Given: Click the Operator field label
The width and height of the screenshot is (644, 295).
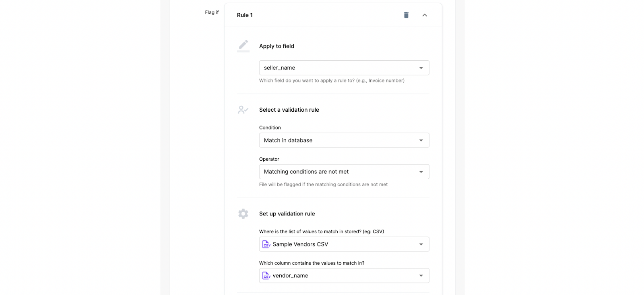Looking at the screenshot, I should coord(269,159).
